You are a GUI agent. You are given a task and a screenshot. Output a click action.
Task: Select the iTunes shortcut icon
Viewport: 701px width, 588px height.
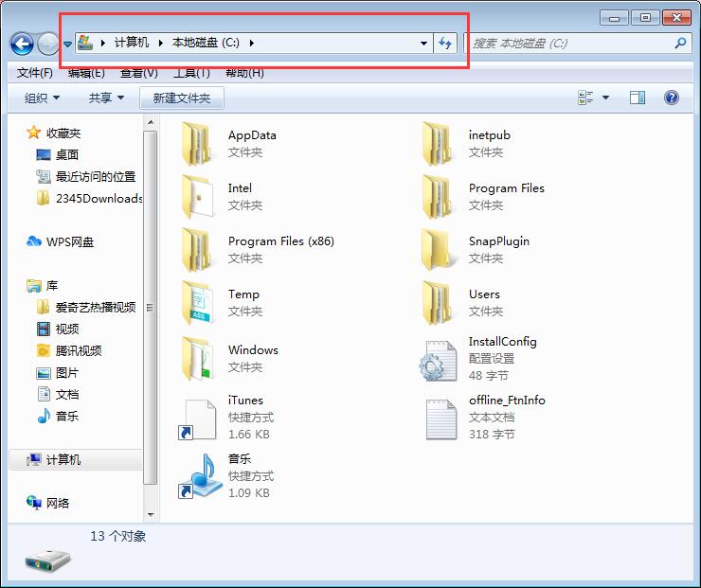(197, 419)
